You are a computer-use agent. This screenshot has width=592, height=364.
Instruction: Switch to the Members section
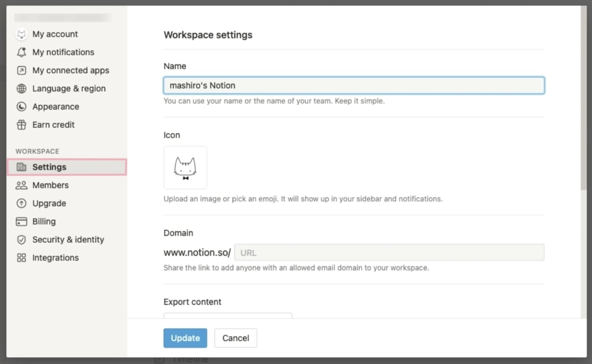pos(50,185)
